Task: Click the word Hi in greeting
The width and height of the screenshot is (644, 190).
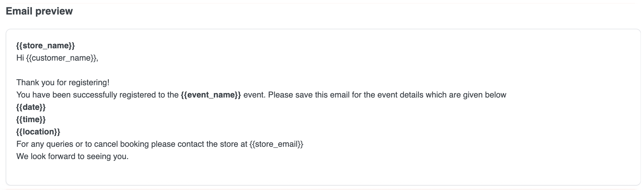Action: point(20,58)
